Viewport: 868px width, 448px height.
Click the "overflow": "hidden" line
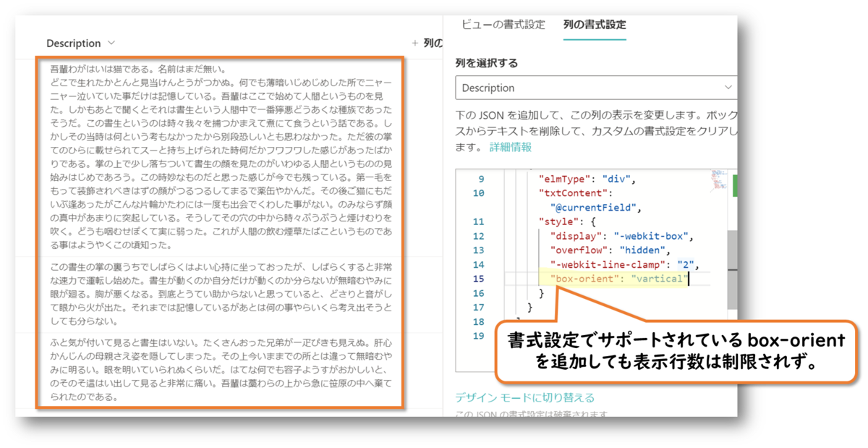610,250
